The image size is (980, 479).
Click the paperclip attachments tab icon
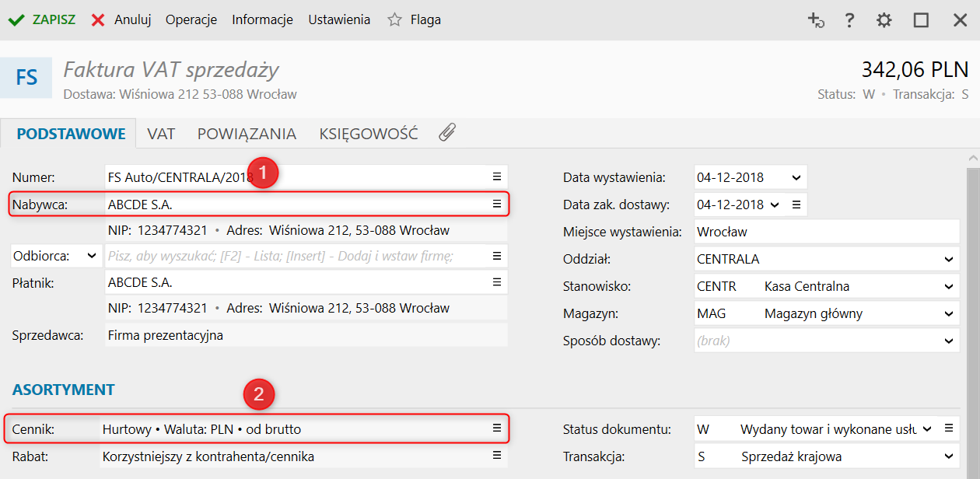[x=446, y=133]
